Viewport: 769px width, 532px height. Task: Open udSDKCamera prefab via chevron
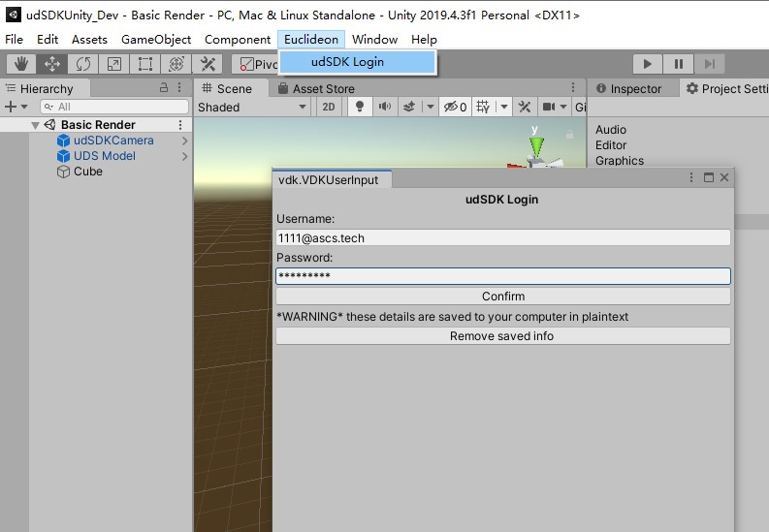[x=185, y=141]
